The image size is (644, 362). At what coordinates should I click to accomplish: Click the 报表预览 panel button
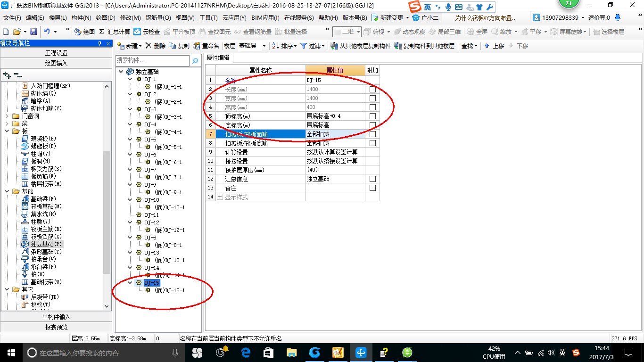[56, 327]
